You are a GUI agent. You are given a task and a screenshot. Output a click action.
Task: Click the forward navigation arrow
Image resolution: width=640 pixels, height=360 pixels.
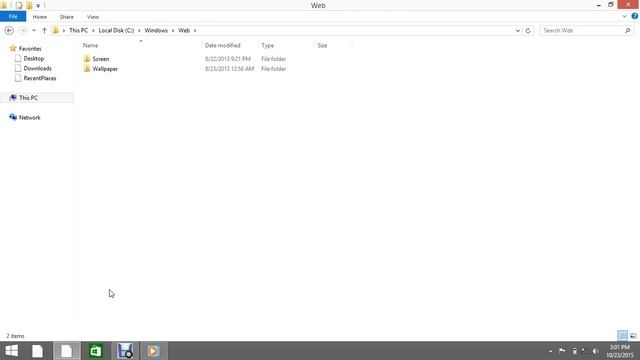pyautogui.click(x=23, y=31)
